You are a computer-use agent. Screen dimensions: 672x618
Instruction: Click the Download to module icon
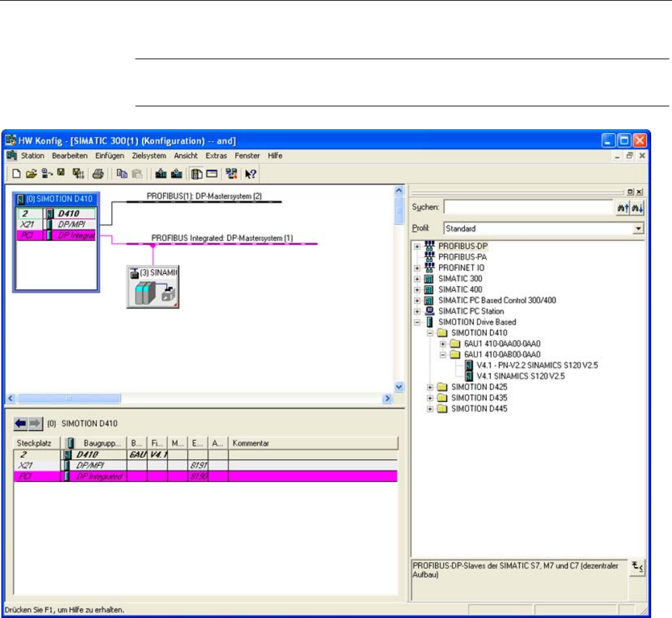pos(161,174)
